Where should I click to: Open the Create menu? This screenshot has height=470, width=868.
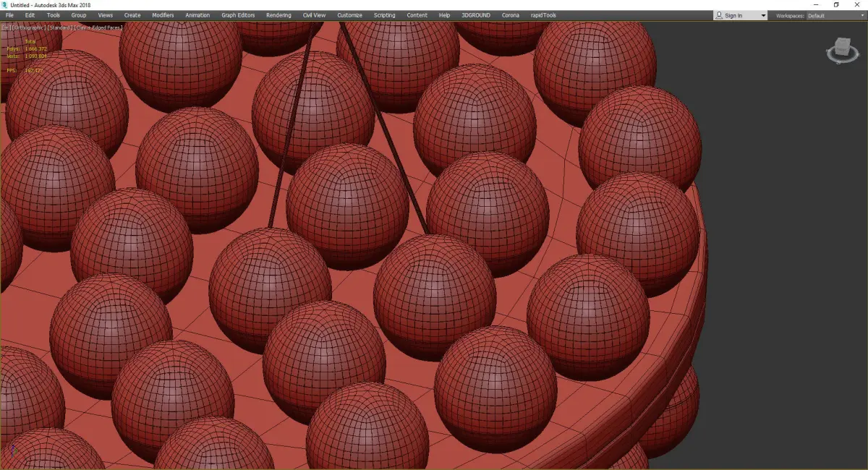coord(132,15)
